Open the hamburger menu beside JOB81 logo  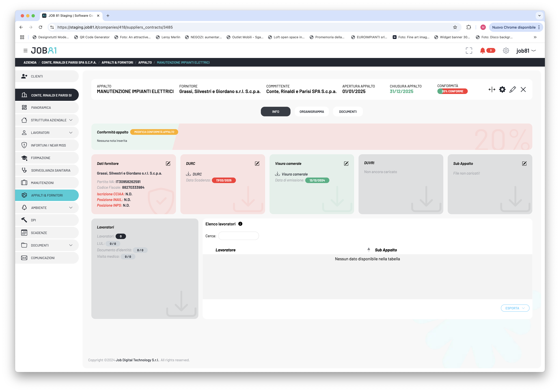pos(25,51)
